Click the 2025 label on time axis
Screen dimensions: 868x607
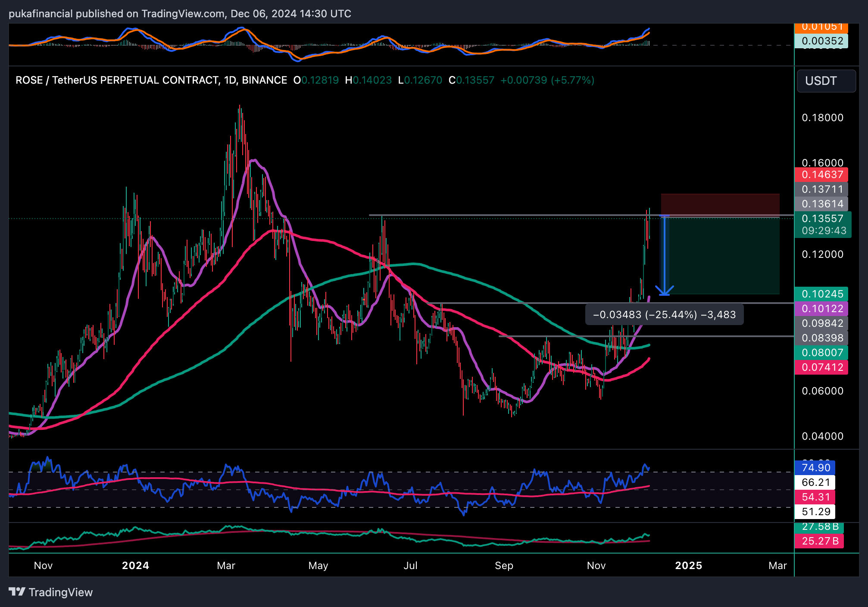688,566
